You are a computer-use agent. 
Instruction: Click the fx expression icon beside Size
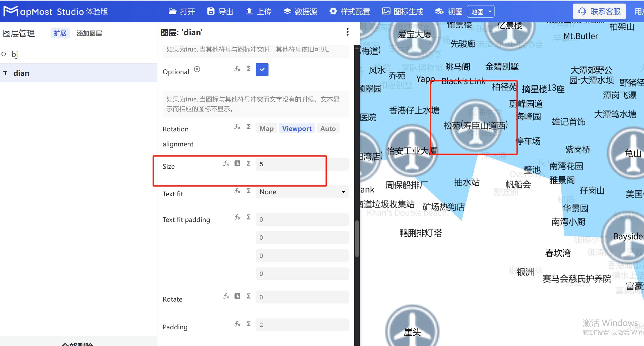226,163
